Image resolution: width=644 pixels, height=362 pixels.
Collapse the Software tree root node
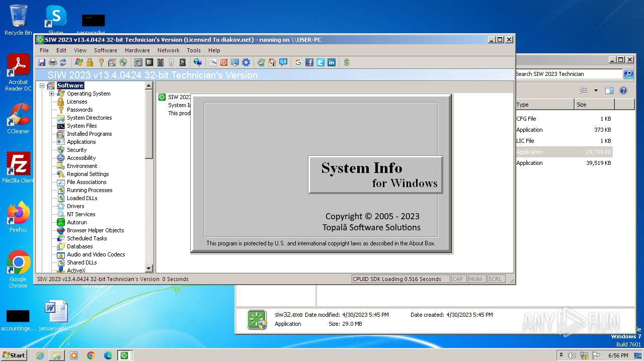click(x=42, y=85)
